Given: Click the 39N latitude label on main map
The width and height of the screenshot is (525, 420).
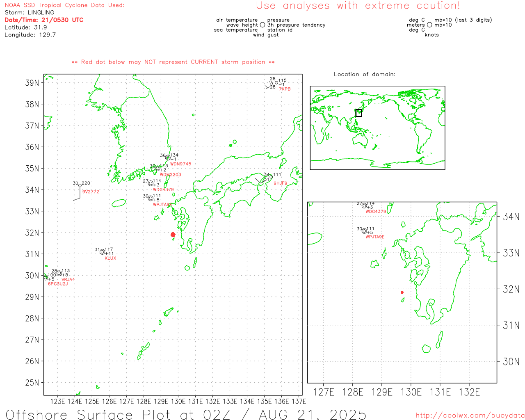Looking at the screenshot, I should pyautogui.click(x=32, y=83).
